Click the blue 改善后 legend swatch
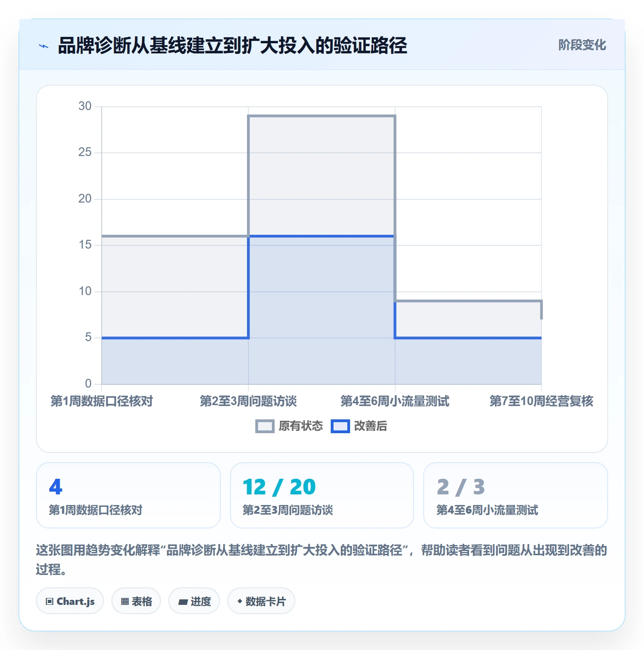Screen dimensions: 644x650 (x=340, y=426)
